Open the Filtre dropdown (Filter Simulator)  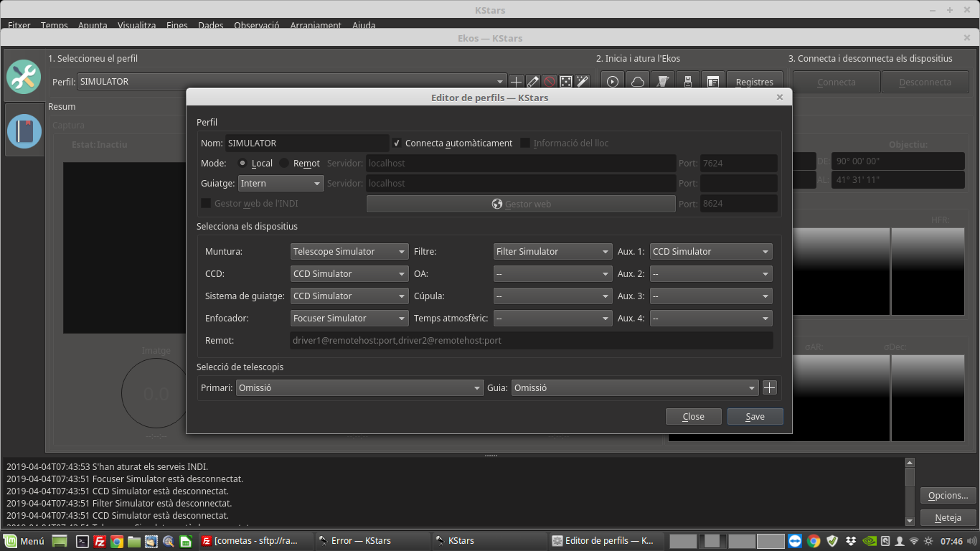552,251
